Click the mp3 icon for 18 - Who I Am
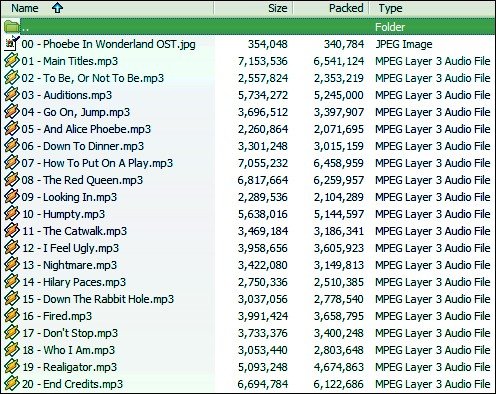Viewport: 496px width, 394px height. pos(11,350)
